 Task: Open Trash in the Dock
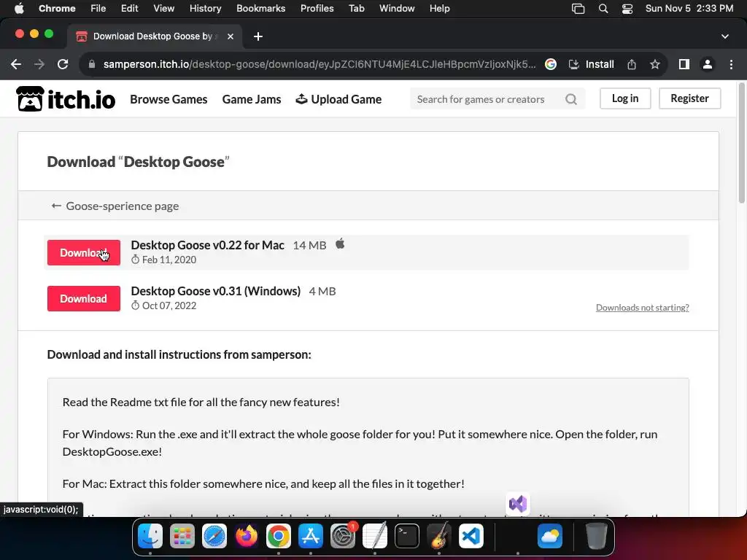[x=596, y=536]
